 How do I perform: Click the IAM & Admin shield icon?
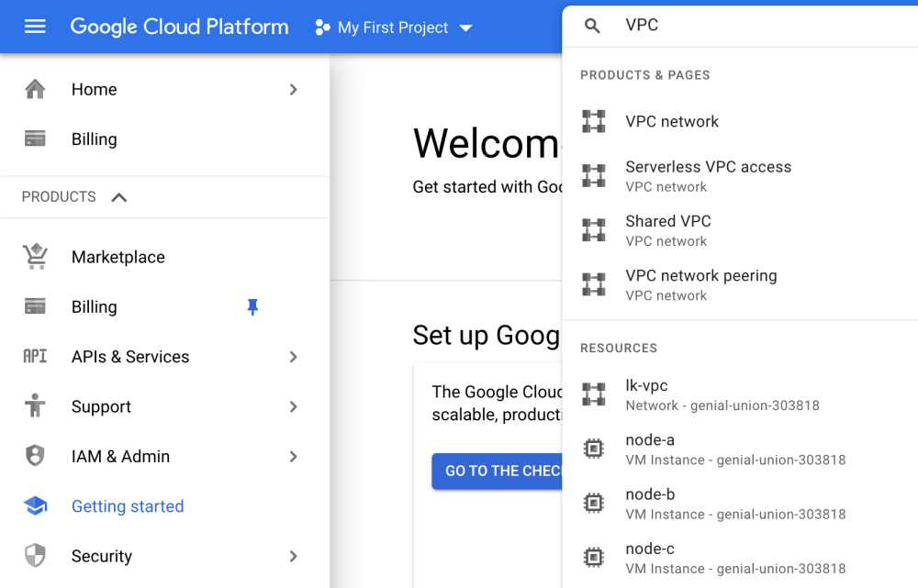pos(35,456)
